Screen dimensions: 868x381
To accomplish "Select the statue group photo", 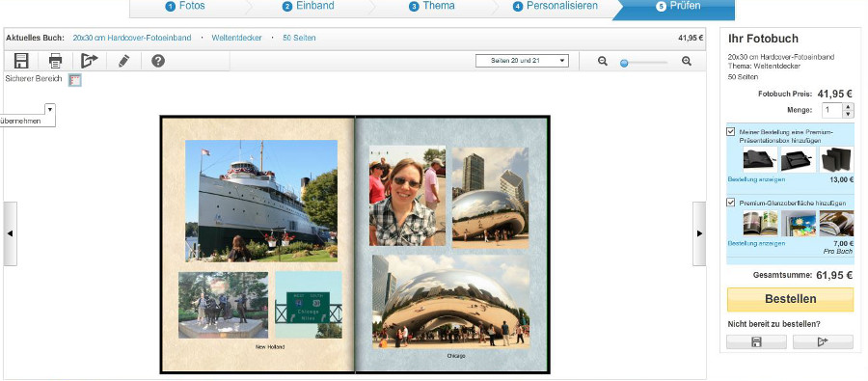I will click(223, 305).
